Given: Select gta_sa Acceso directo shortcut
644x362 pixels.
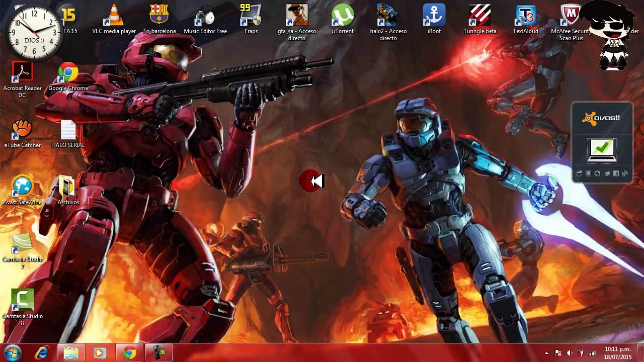Looking at the screenshot, I should coord(297,23).
